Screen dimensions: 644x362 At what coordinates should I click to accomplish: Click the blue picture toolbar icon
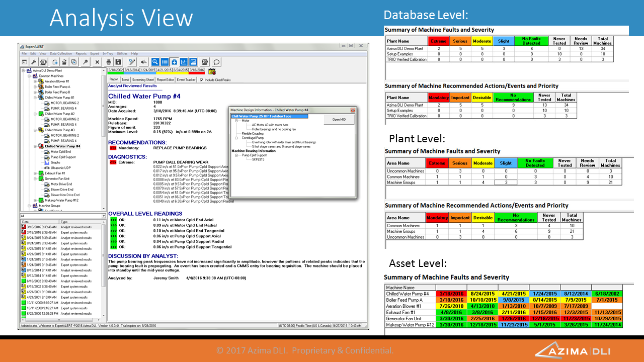(x=193, y=62)
